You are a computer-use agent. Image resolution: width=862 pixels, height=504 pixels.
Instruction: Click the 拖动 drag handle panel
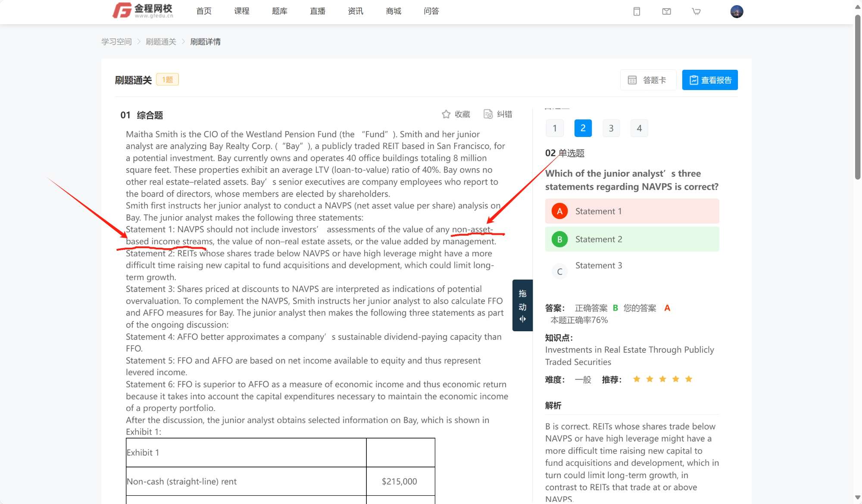522,305
